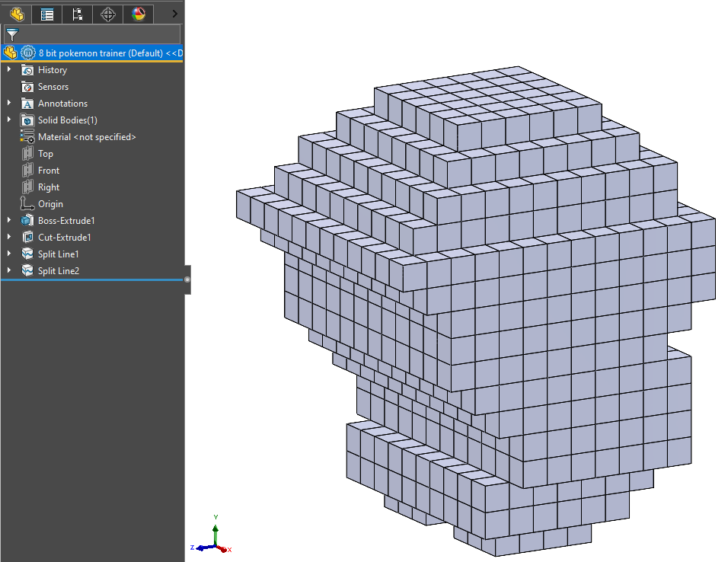
Task: Select the Origin icon
Action: tap(27, 203)
